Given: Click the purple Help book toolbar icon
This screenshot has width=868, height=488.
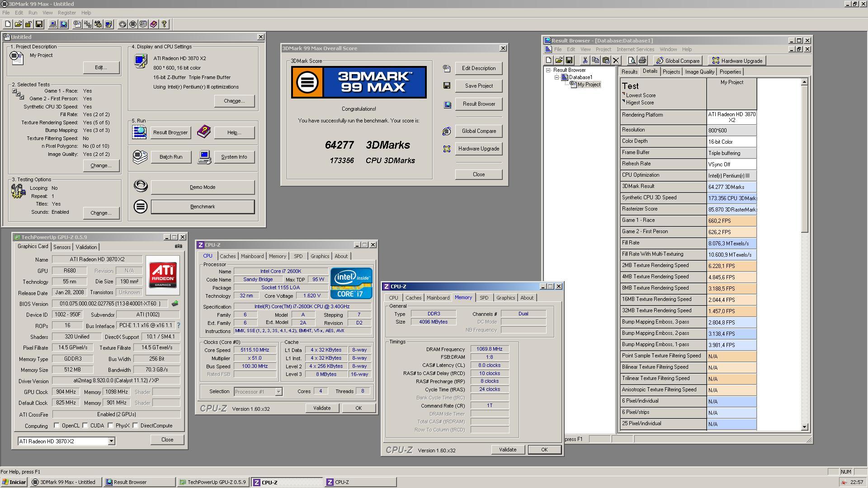Looking at the screenshot, I should tap(154, 24).
